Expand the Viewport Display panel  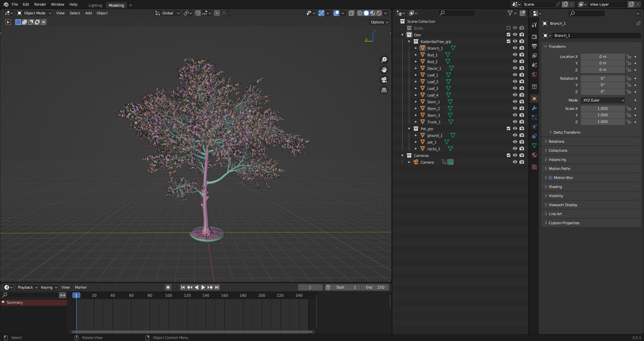(563, 205)
